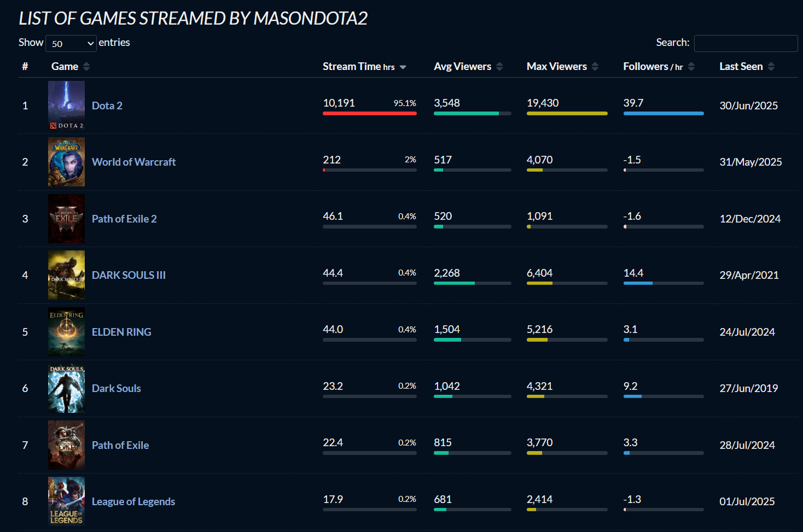This screenshot has height=532, width=803.
Task: Click the Avg Viewers sort arrows icon
Action: tap(499, 66)
